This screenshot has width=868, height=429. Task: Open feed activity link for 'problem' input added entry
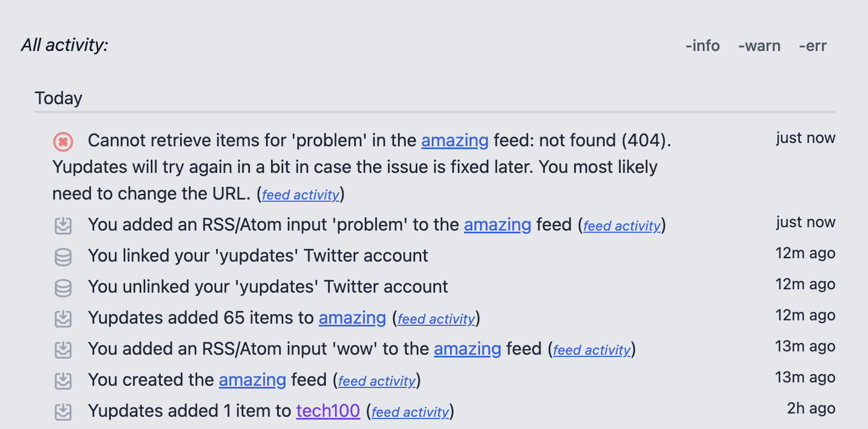pyautogui.click(x=622, y=226)
